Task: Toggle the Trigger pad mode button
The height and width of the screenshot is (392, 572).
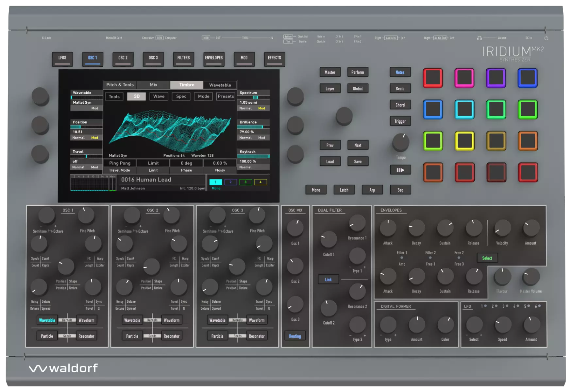Action: coord(400,121)
